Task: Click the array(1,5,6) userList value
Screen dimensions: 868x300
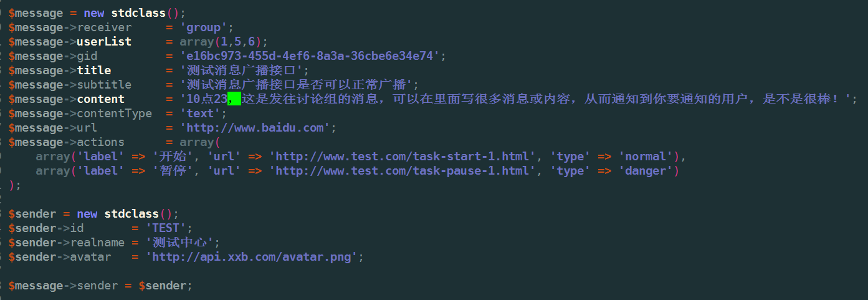Action: coord(221,42)
